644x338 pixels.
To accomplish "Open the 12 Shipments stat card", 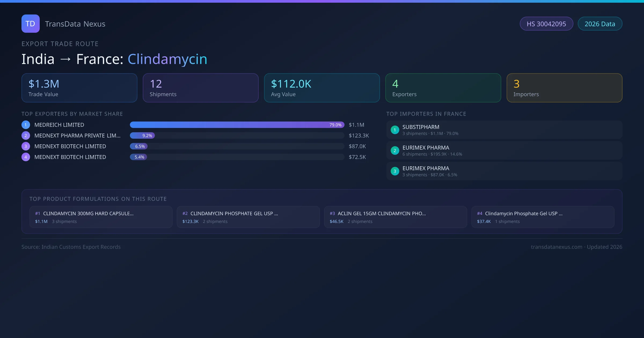I will tap(200, 88).
